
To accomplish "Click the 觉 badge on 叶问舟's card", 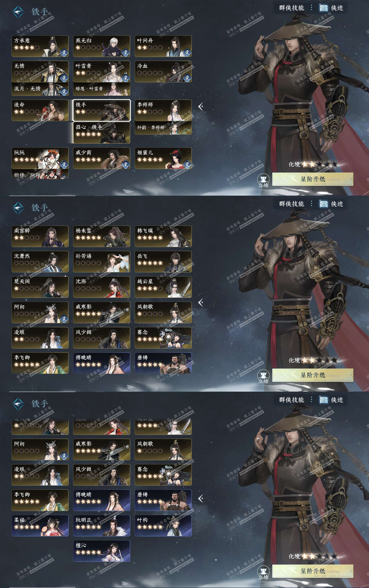I will (x=187, y=52).
